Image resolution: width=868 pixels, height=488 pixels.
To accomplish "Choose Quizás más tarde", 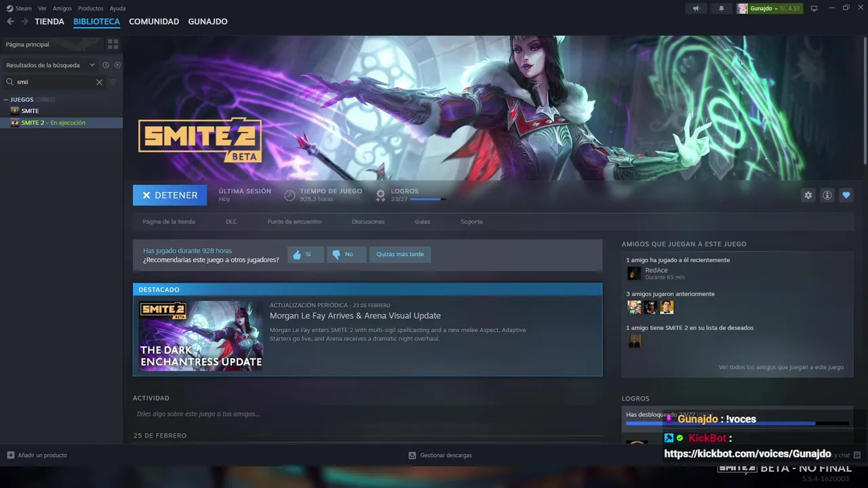I will (400, 254).
